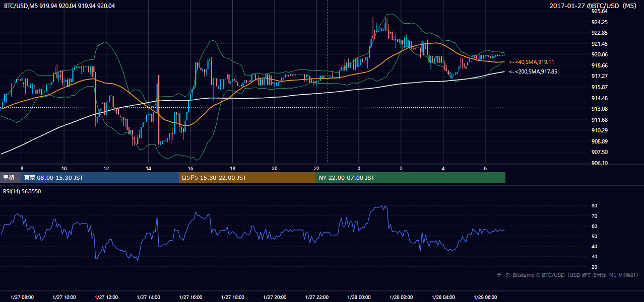The width and height of the screenshot is (644, 302).
Task: Click price axis value 920.06
Action: (599, 55)
